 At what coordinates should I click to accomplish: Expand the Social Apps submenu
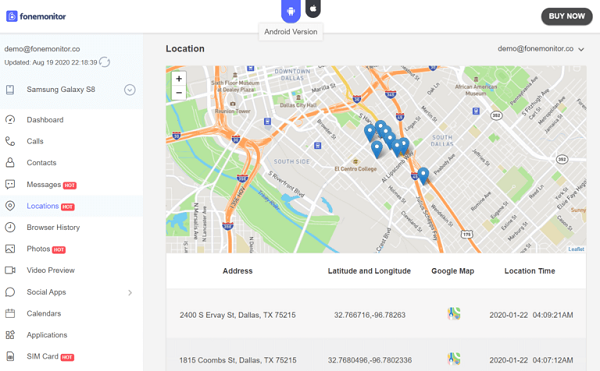tap(130, 293)
